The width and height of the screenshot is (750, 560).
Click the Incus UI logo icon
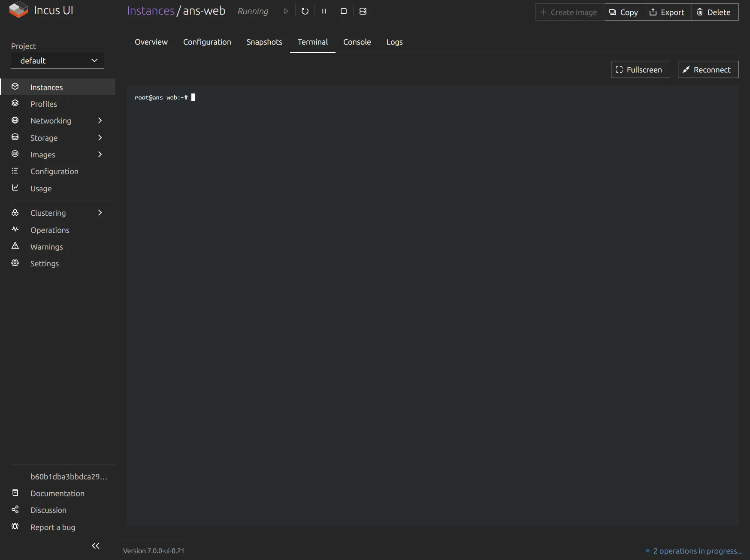18,10
